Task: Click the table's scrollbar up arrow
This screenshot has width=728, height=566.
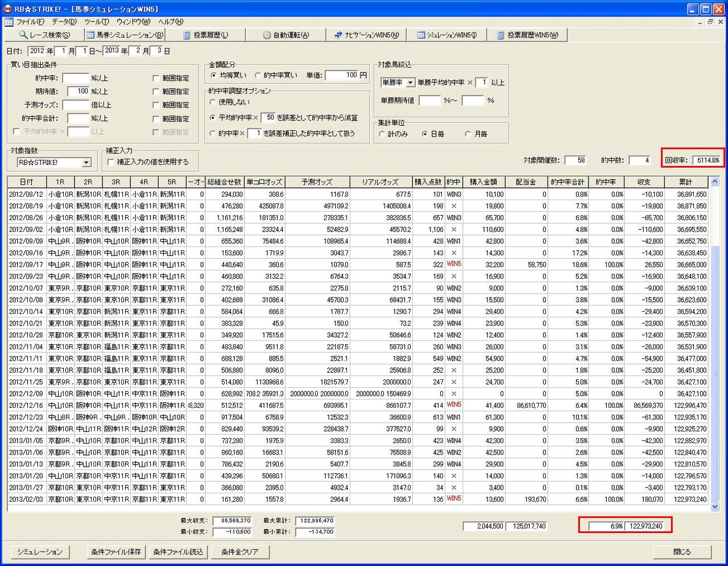Action: [715, 182]
